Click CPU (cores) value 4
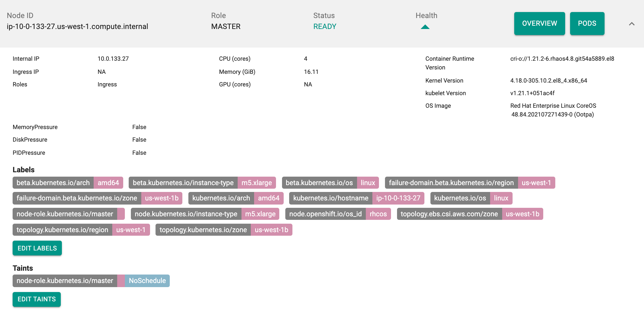644x315 pixels. (x=306, y=59)
